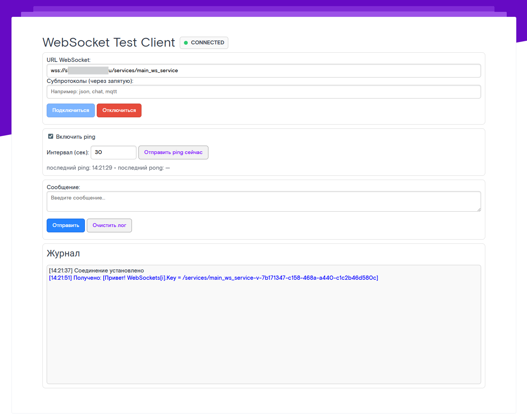Click the green connection status dot
Screen dimensions: 527x420
(186, 43)
